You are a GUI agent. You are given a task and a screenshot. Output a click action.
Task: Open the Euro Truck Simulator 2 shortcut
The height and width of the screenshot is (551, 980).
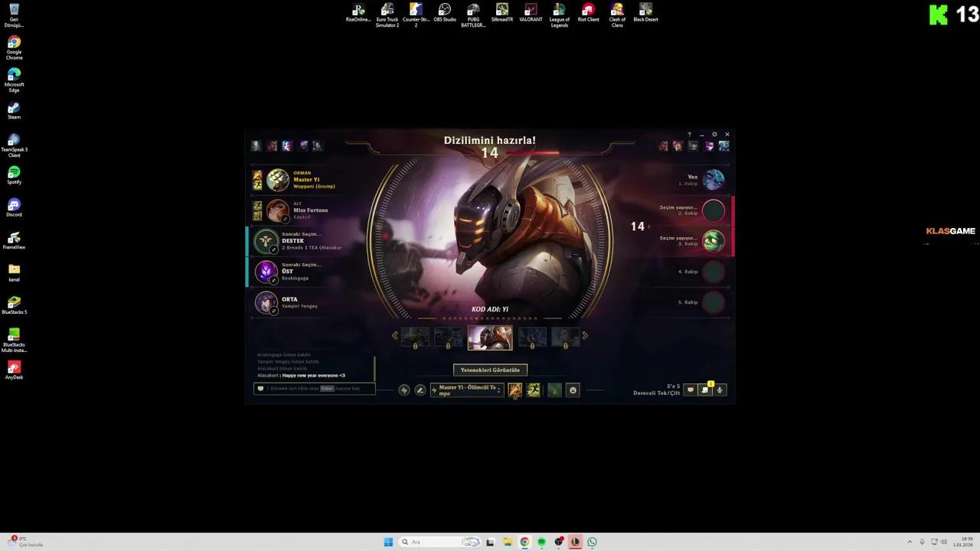point(387,15)
